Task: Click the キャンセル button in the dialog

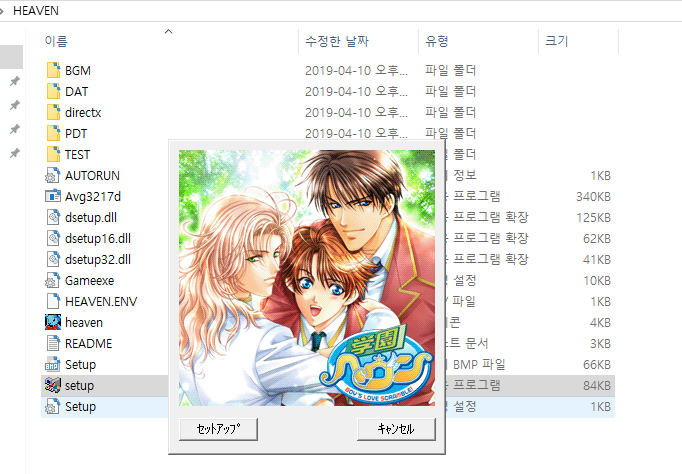Action: 396,429
